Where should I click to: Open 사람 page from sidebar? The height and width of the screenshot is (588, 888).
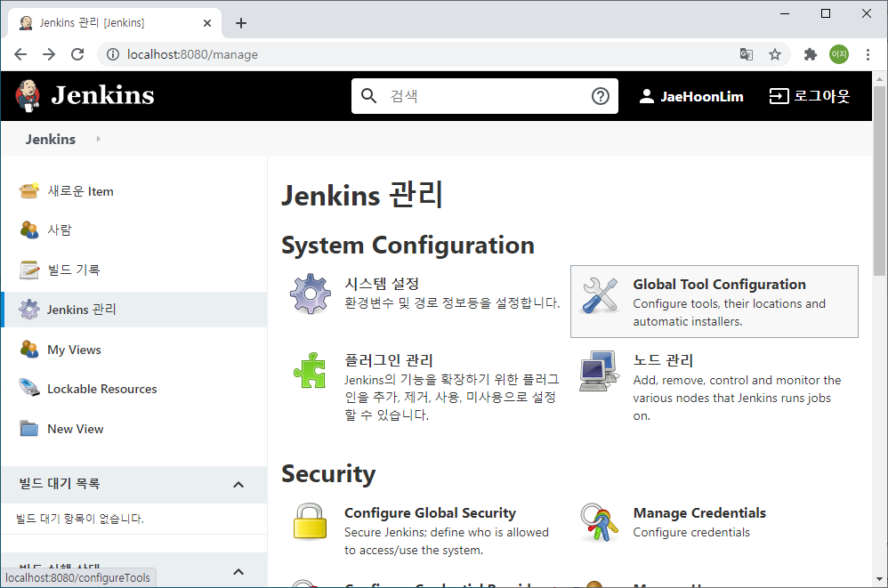point(60,230)
